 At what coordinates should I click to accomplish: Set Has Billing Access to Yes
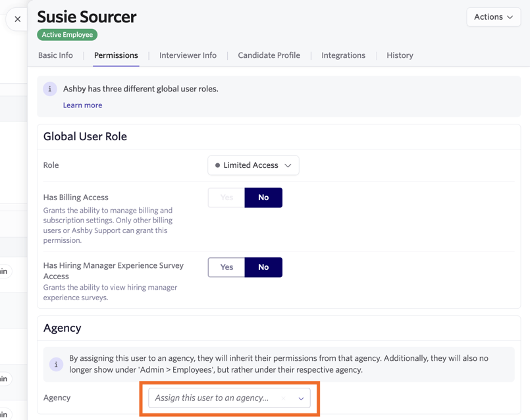[226, 197]
